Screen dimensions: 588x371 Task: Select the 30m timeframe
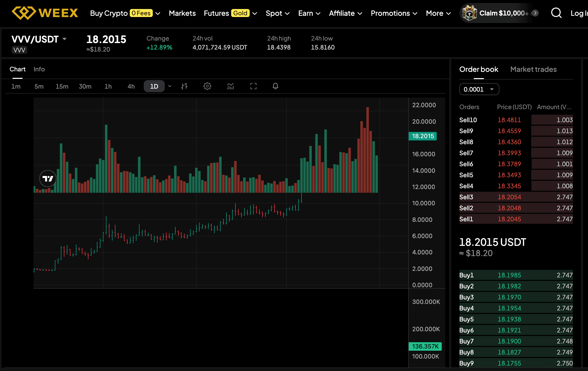pos(85,86)
